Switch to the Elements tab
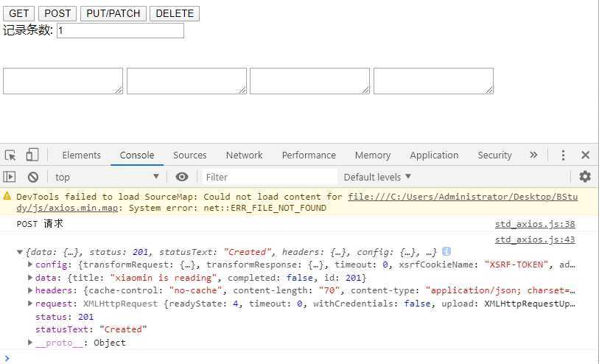Viewport: 599px width, 364px height. click(81, 155)
